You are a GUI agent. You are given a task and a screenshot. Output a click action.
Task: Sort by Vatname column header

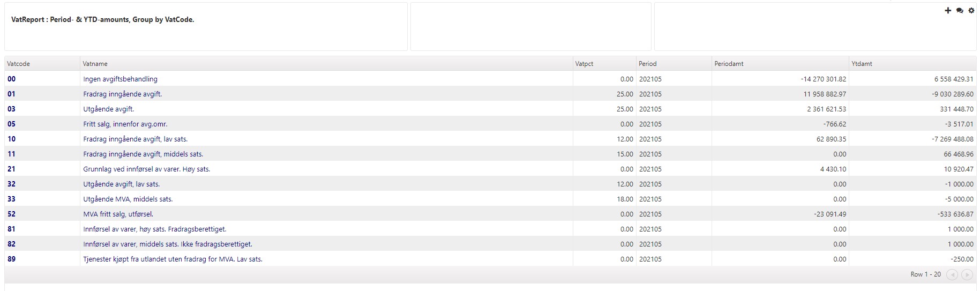pos(95,64)
